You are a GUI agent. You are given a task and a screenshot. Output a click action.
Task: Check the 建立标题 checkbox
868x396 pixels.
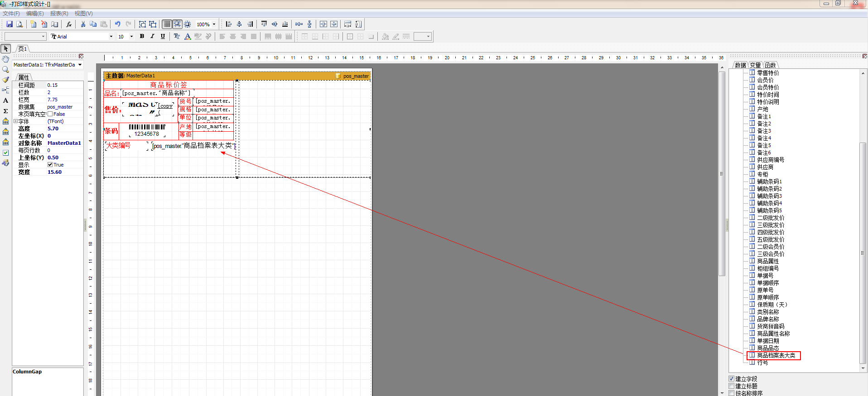(732, 386)
